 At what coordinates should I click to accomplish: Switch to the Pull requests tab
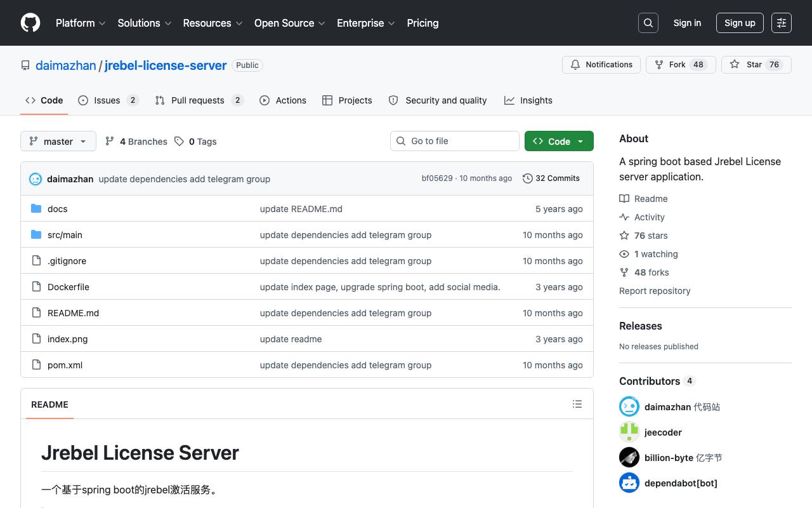click(199, 100)
